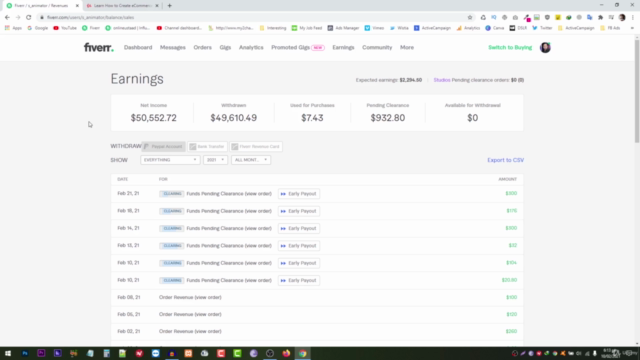Withdraw to Fiverr Revenue Card
This screenshot has height=360, width=640.
point(256,147)
